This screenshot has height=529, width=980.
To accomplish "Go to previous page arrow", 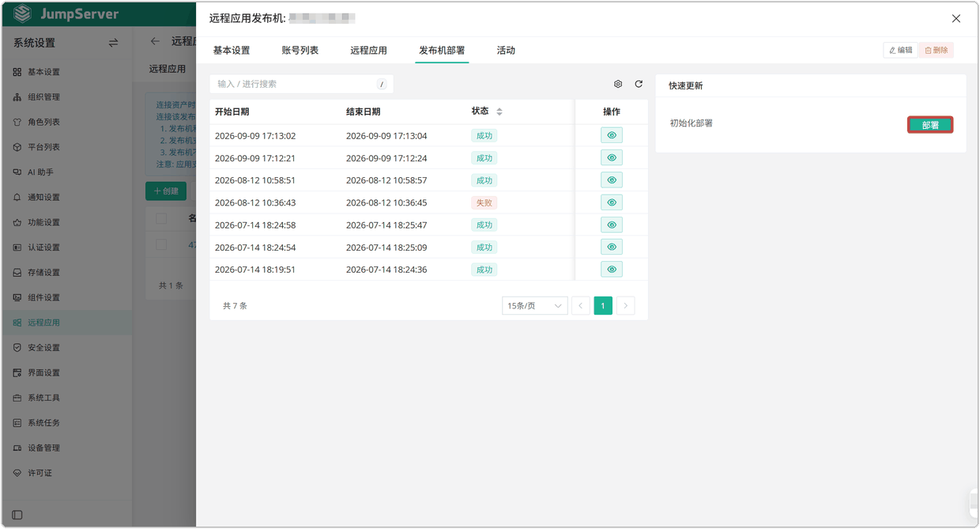I will pyautogui.click(x=581, y=305).
